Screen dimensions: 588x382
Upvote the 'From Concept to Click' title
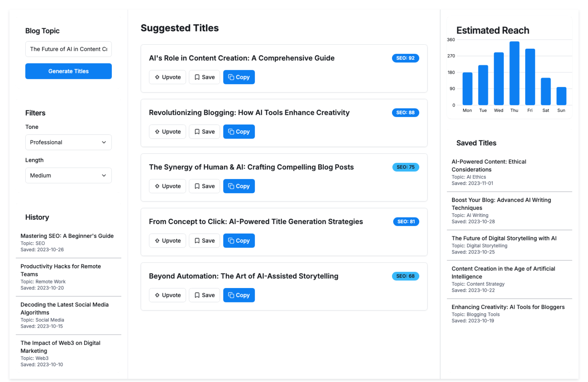click(167, 241)
